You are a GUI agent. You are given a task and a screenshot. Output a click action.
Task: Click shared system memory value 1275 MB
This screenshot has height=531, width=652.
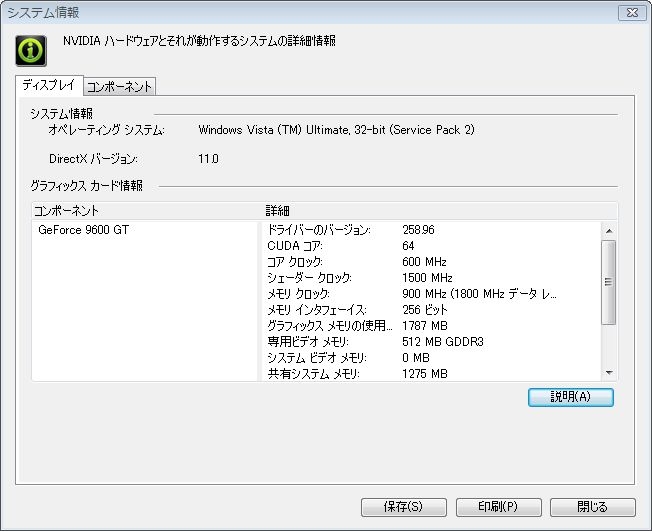[425, 374]
